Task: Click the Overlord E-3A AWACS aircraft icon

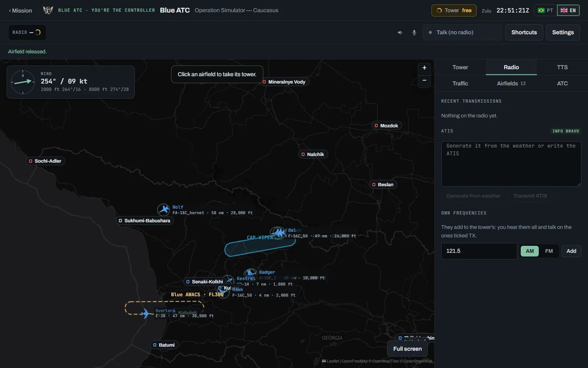Action: coord(146,314)
